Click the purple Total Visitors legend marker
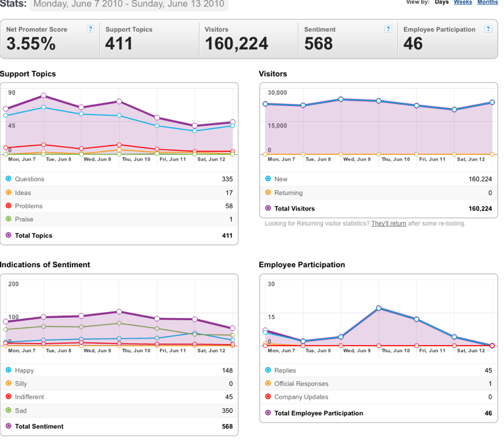Viewport: 504px width, 445px height. coord(268,208)
